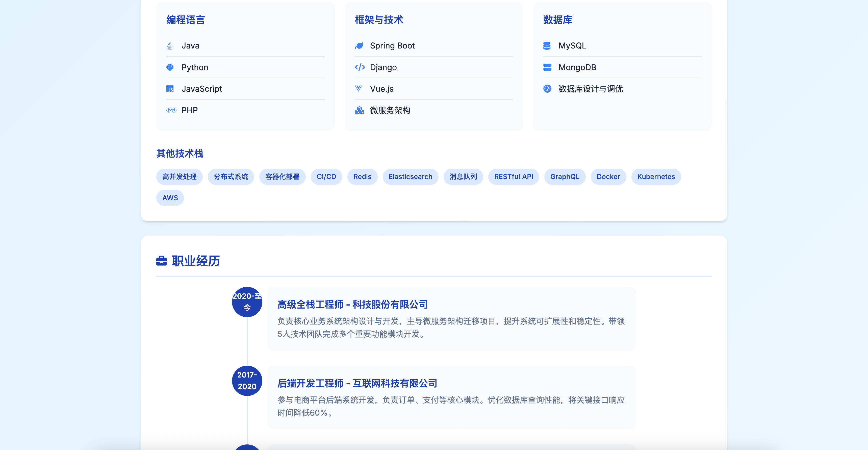Viewport: 868px width, 450px height.
Task: Toggle the Kubernetes tag
Action: (656, 177)
